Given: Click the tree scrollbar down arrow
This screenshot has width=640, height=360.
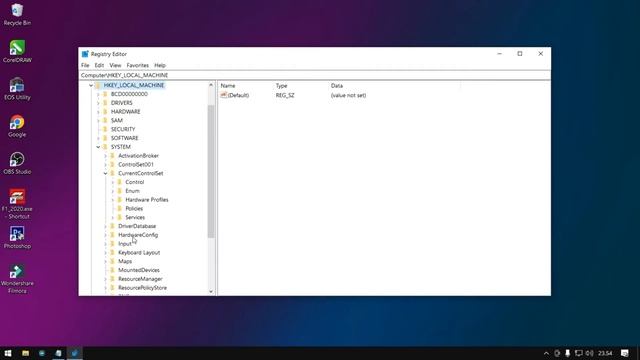Looking at the screenshot, I should 211,291.
